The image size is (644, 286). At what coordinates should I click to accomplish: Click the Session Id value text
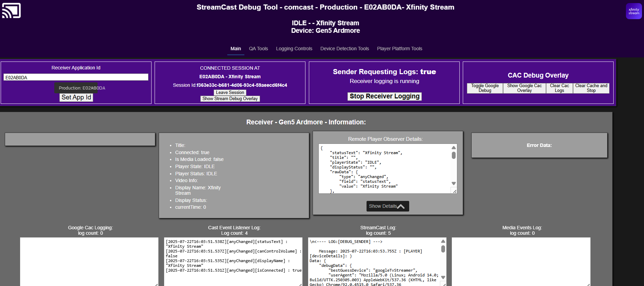coord(242,85)
